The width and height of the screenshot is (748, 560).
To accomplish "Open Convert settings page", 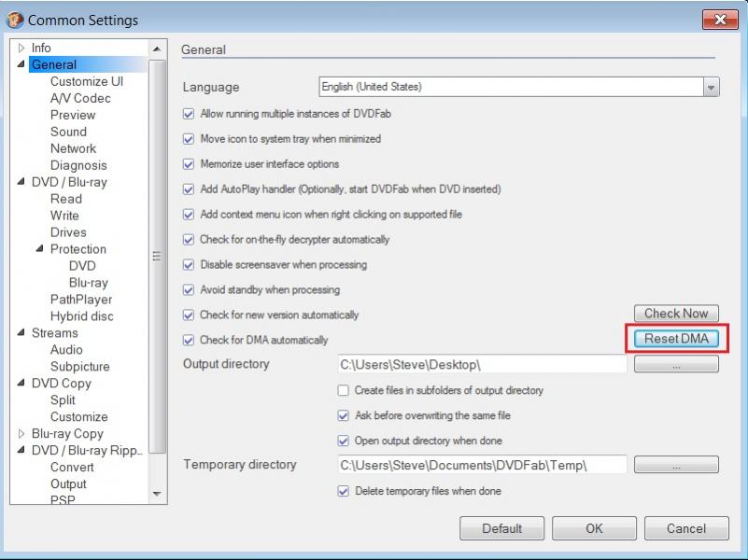I will (72, 467).
